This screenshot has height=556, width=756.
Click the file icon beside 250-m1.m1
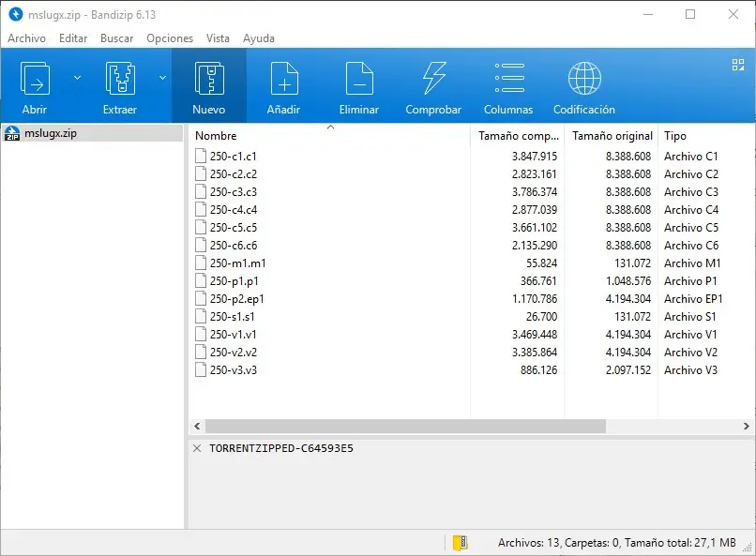tap(201, 263)
